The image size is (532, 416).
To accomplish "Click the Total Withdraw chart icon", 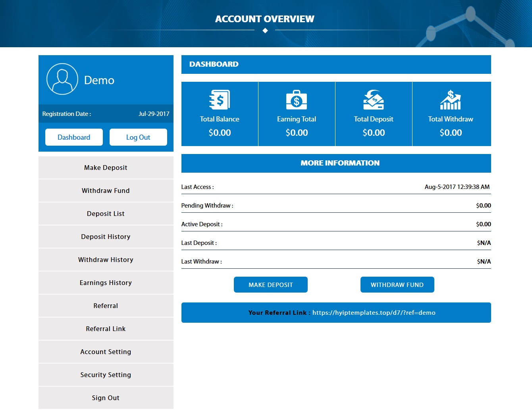I will point(451,100).
